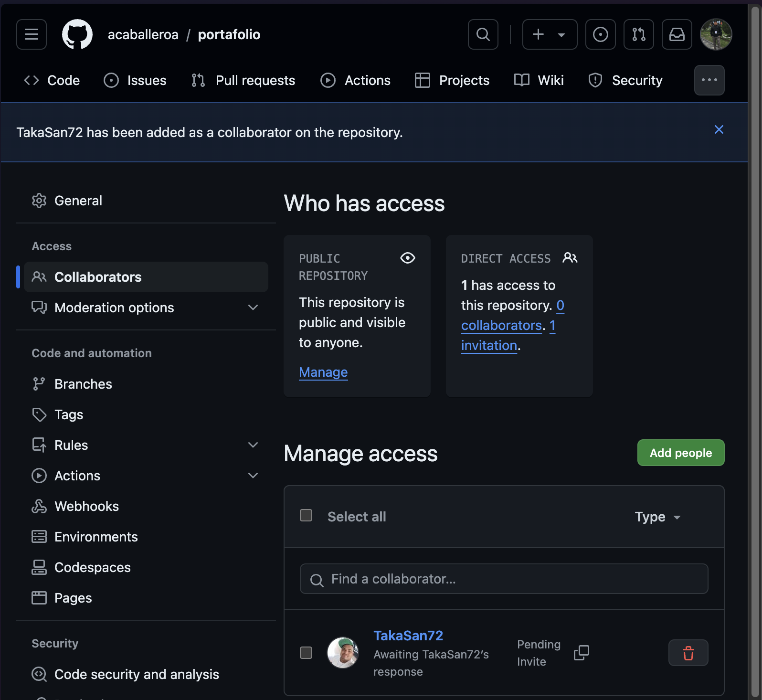The width and height of the screenshot is (762, 700).
Task: Click the Actions item in settings sidebar
Action: click(x=77, y=476)
